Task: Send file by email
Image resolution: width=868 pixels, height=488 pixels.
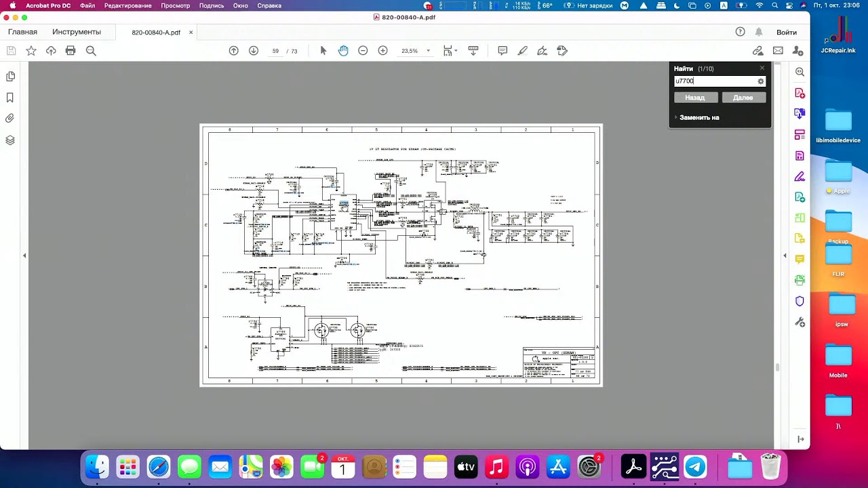Action: point(778,51)
